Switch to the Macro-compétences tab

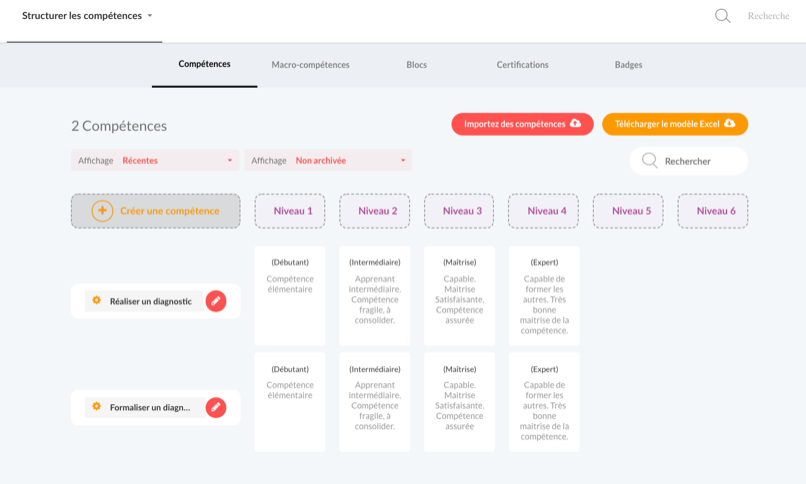coord(310,65)
